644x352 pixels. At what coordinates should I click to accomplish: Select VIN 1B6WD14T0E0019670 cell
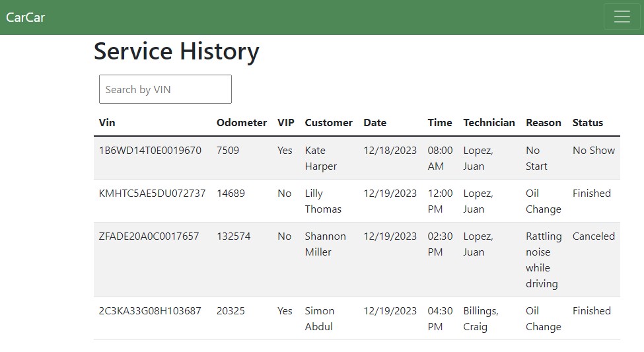[x=150, y=151]
